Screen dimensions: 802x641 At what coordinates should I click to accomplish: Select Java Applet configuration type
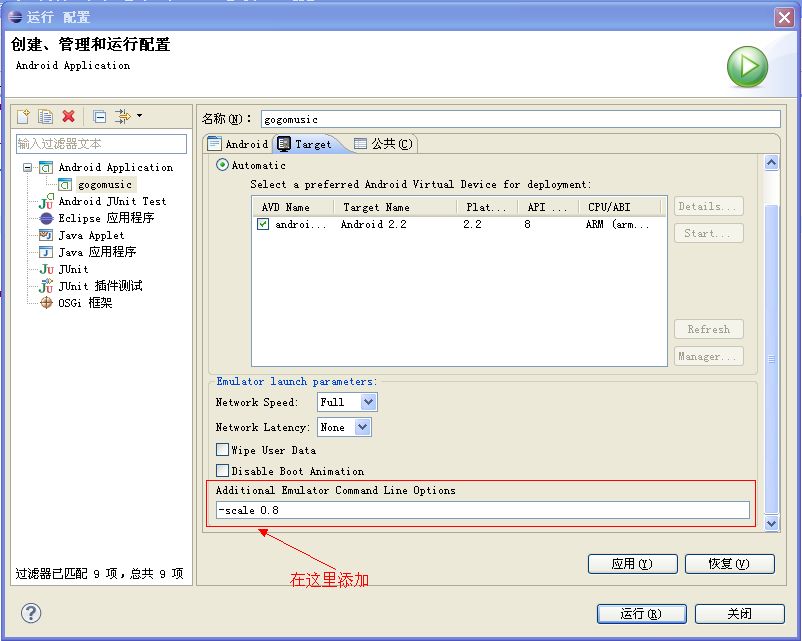91,235
